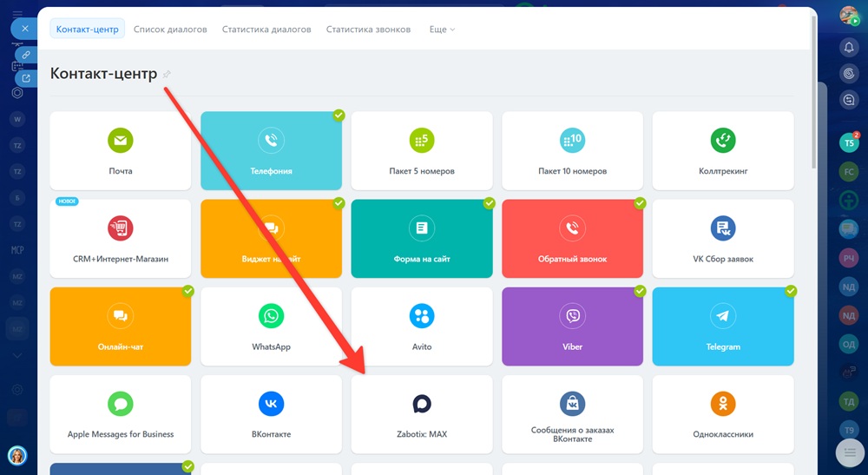The height and width of the screenshot is (475, 868).
Task: Open page in new window icon
Action: (x=26, y=78)
